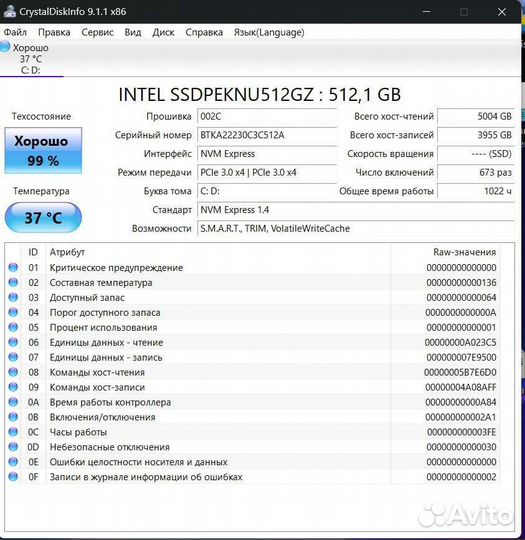Screen dimensions: 525x540
Task: Click status orb for attribute 06
Action: [x=13, y=342]
